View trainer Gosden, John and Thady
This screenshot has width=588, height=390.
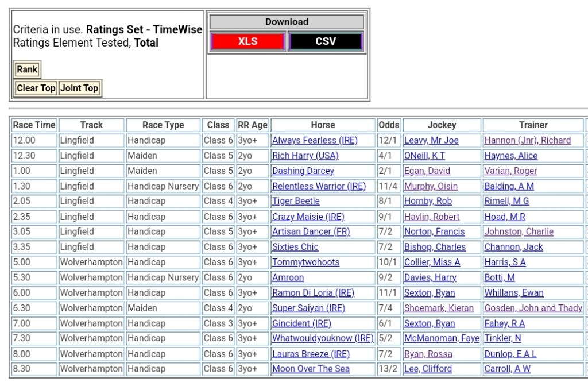[533, 308]
